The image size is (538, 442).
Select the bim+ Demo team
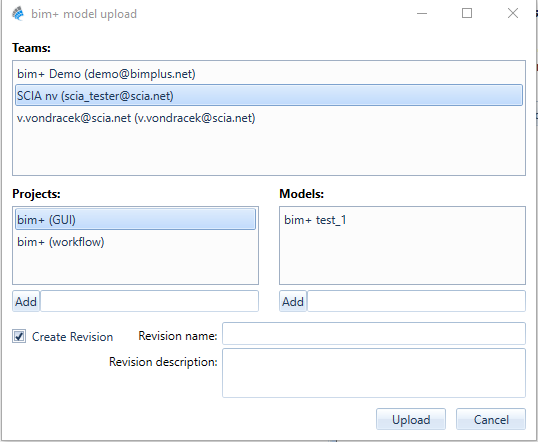point(269,74)
